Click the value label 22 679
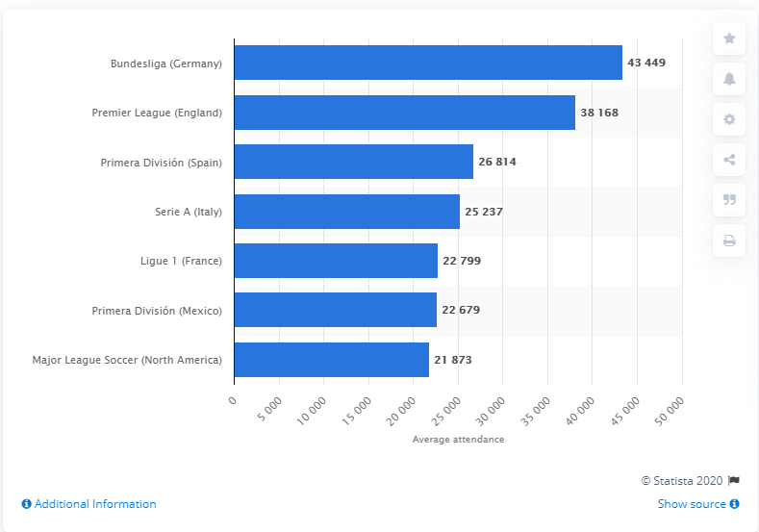 (x=461, y=310)
